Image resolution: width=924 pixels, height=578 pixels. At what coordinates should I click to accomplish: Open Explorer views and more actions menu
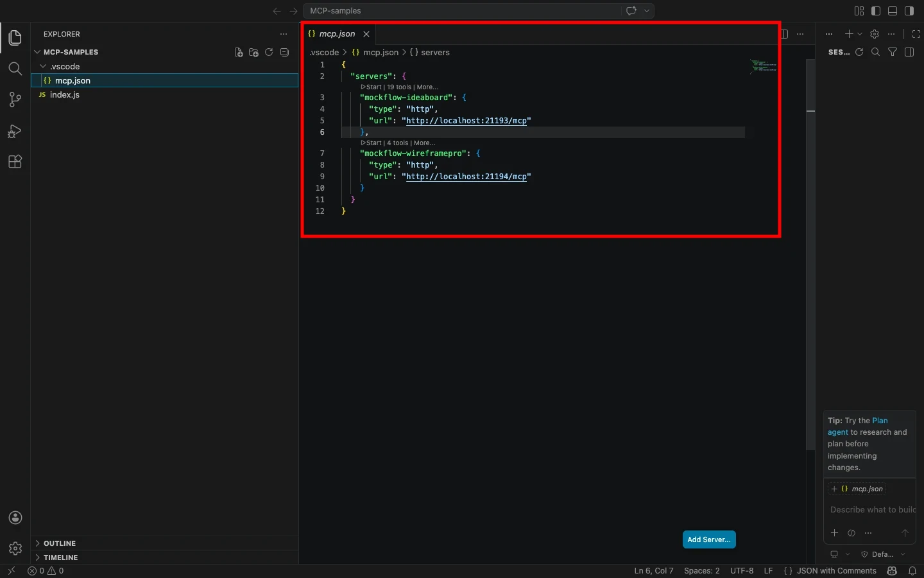[x=284, y=34]
